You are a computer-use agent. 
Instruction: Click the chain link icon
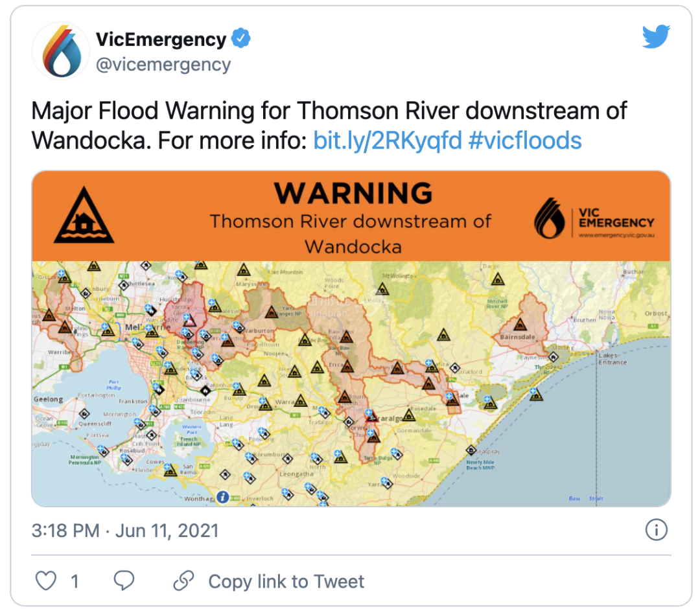pyautogui.click(x=183, y=580)
